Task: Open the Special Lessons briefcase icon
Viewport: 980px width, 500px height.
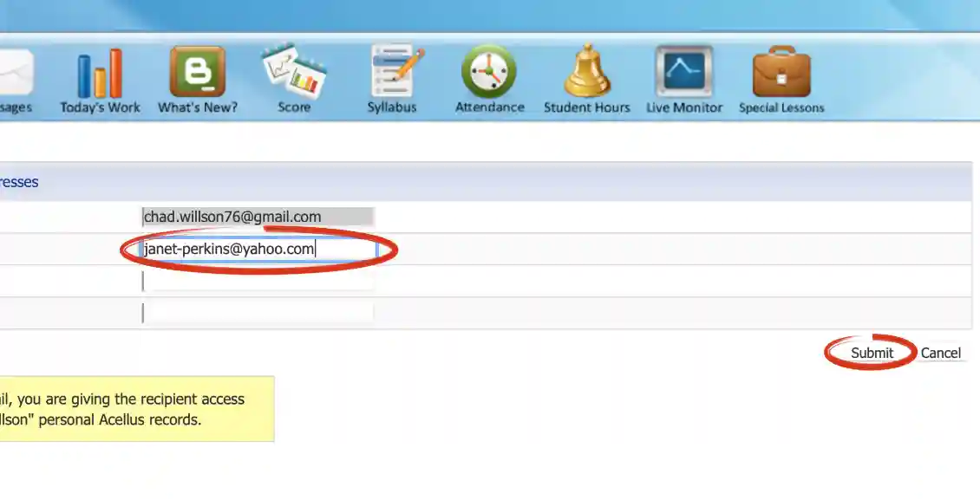Action: pyautogui.click(x=782, y=71)
